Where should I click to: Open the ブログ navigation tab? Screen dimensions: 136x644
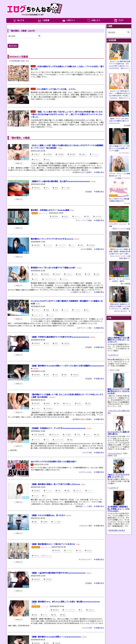pyautogui.click(x=119, y=20)
